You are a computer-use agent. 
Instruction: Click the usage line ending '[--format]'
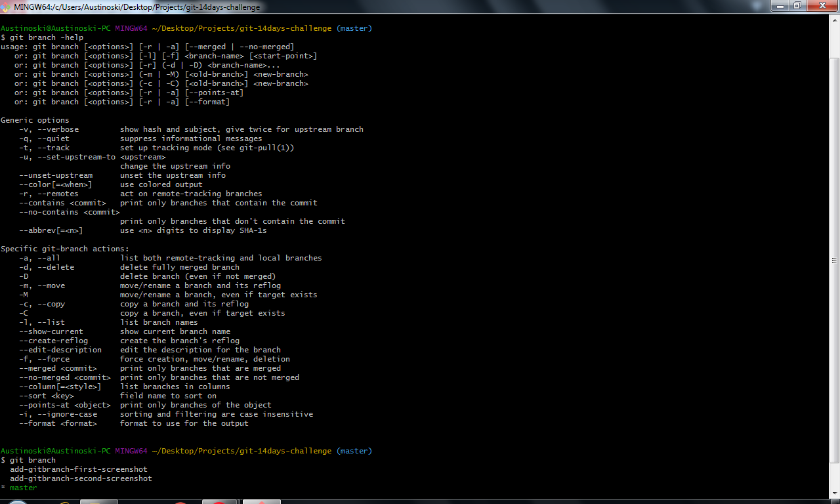(x=122, y=102)
